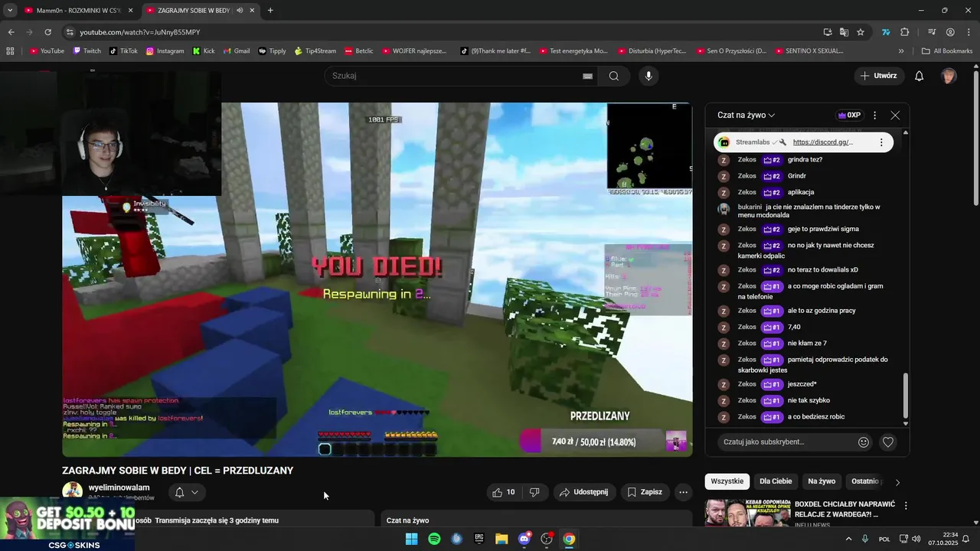Expand the notification preference chevron beside bell

coord(194,492)
